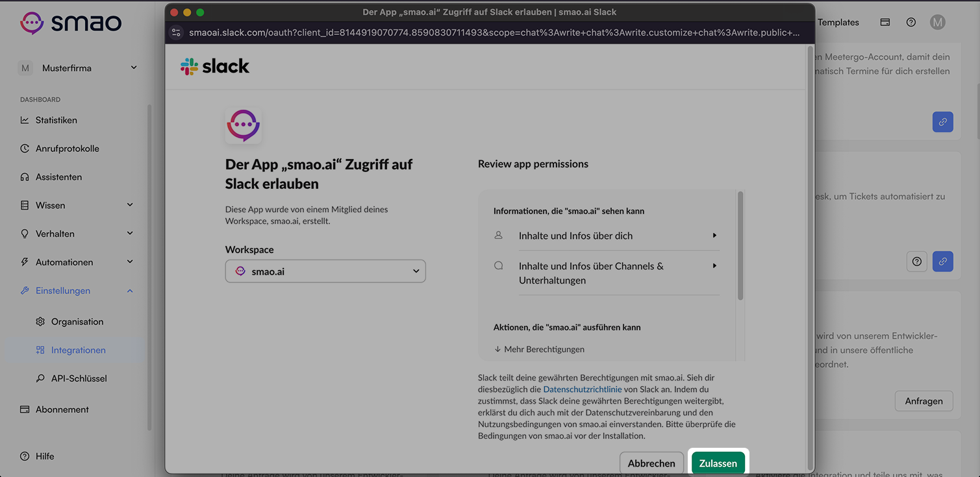Open Anrufprotokolle in the sidebar
Screen dimensions: 980x477
tap(68, 149)
